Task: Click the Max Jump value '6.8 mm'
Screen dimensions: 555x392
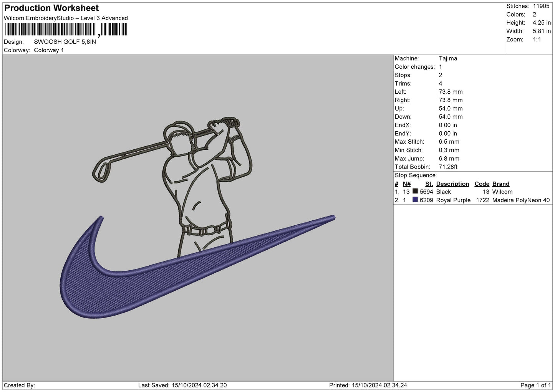Action: pyautogui.click(x=449, y=159)
